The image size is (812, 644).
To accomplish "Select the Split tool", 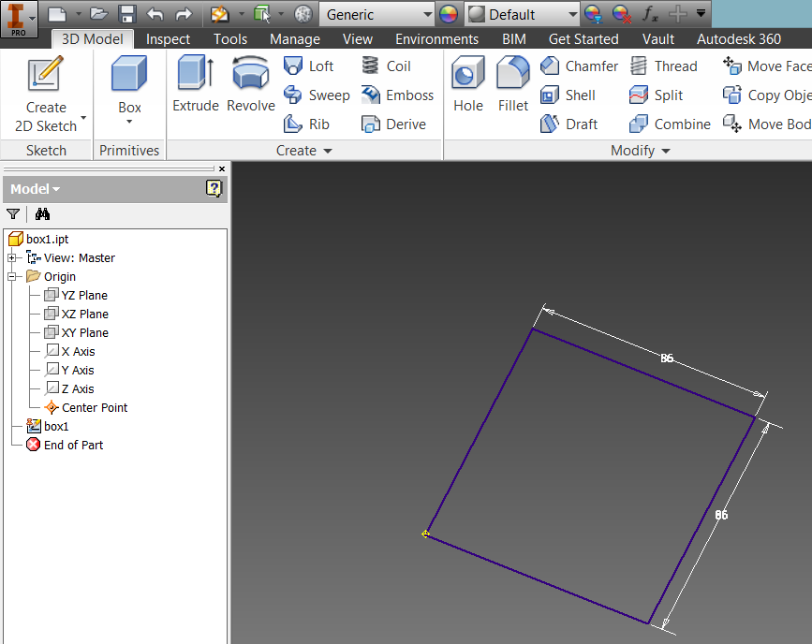I will coord(657,95).
